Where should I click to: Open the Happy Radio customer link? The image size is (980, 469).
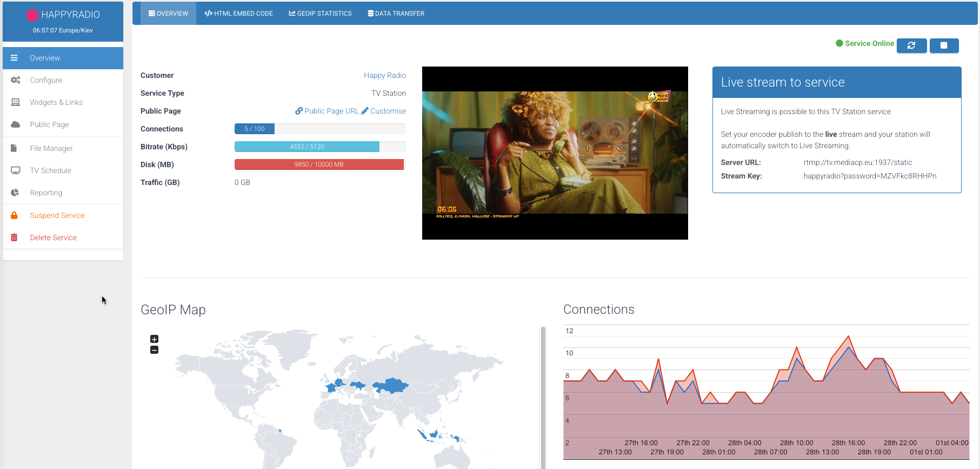coord(385,75)
